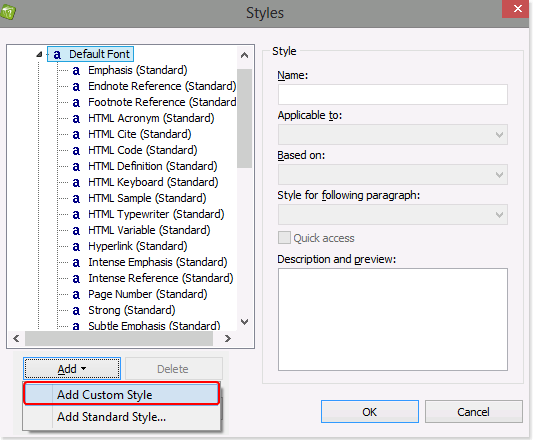Select Footnote Reference (Standard) style
533x441 pixels.
(162, 102)
